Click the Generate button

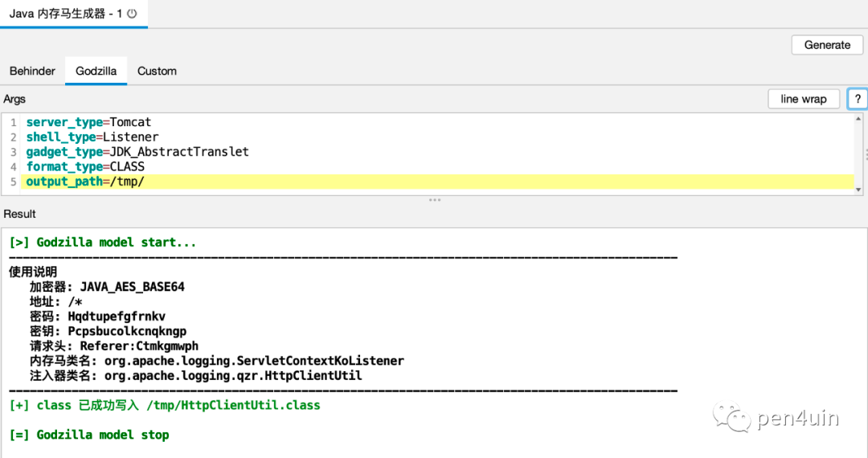coord(827,45)
